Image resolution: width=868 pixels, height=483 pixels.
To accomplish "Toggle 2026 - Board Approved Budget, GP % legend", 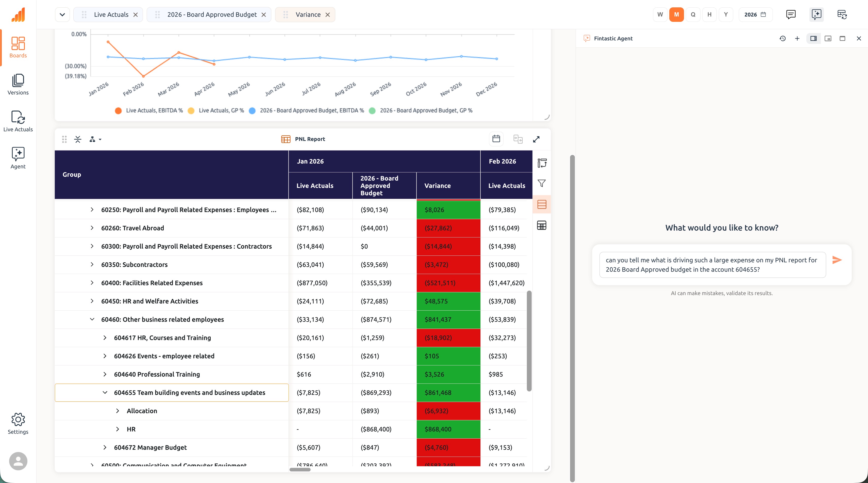I will [421, 110].
